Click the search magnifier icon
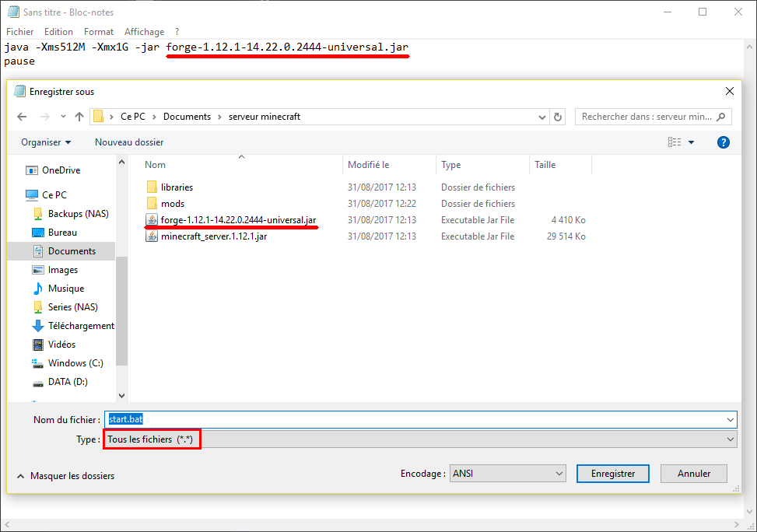This screenshot has width=757, height=532. point(720,117)
